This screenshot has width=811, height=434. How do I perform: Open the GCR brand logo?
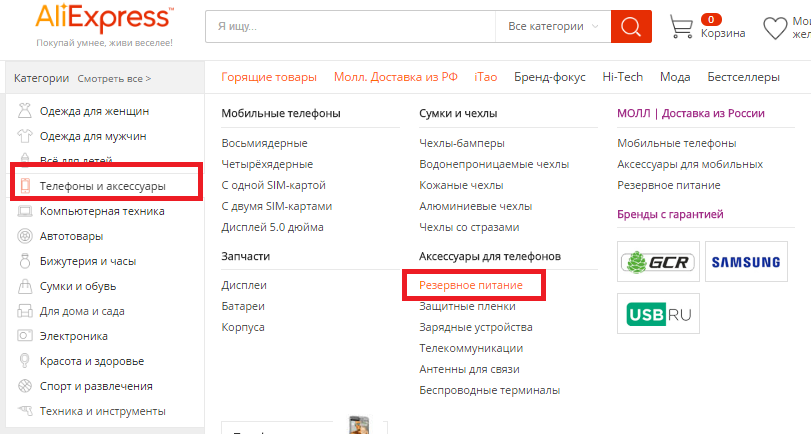tap(658, 262)
